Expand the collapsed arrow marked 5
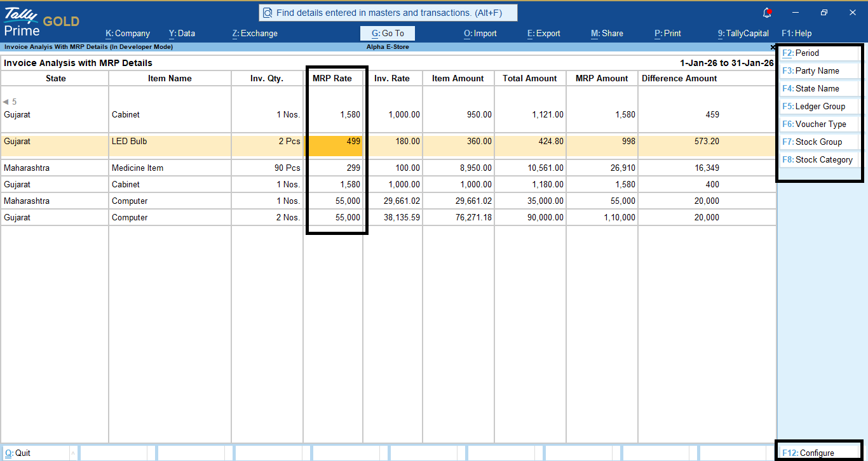Image resolution: width=868 pixels, height=461 pixels. point(10,102)
